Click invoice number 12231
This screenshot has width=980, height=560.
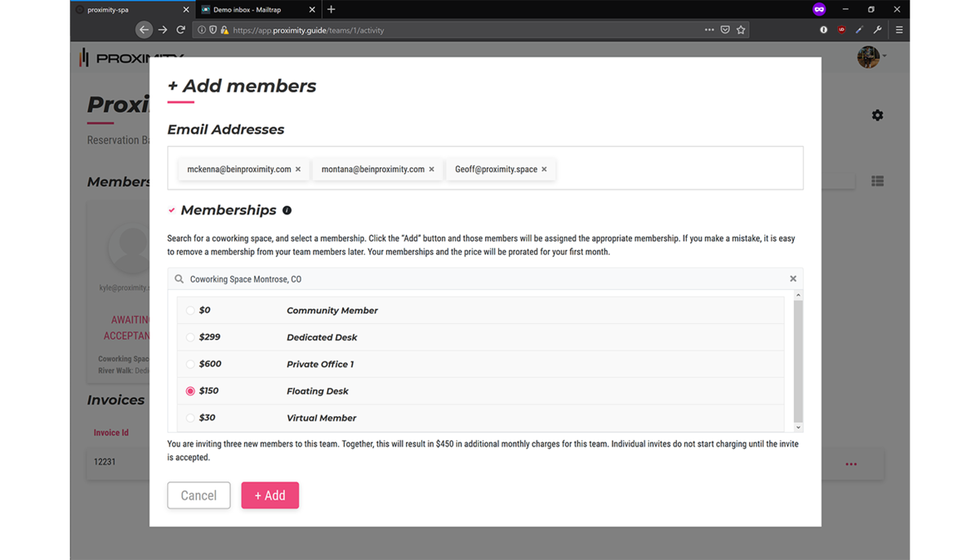105,462
